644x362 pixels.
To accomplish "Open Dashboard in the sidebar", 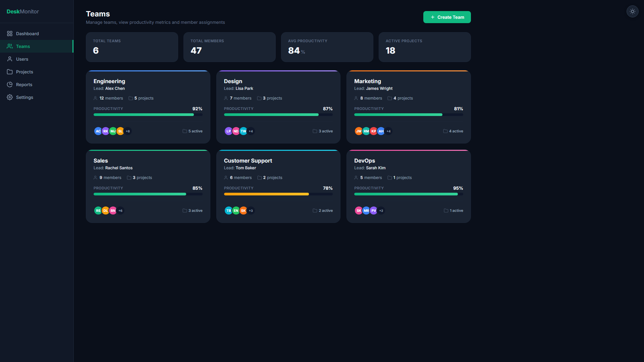I will point(37,34).
